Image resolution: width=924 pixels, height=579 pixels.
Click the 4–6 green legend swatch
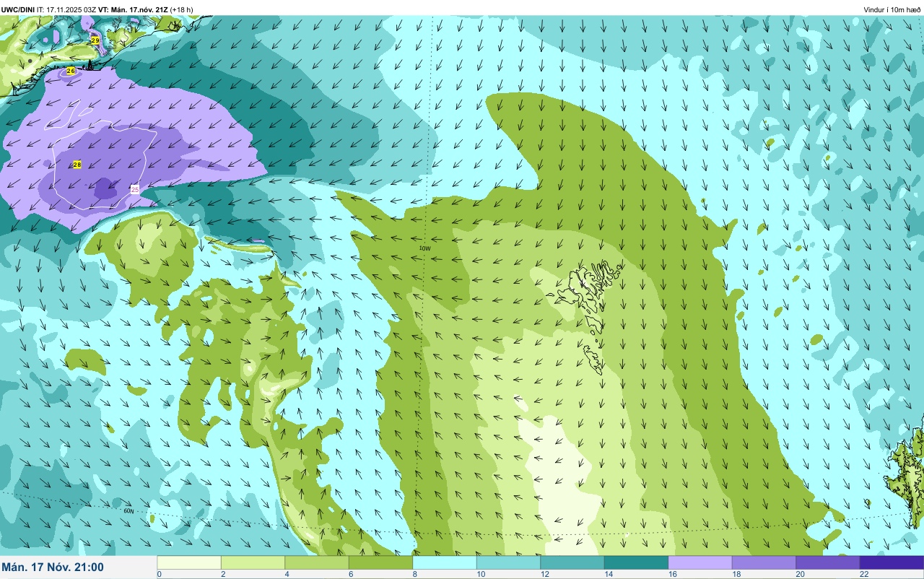pyautogui.click(x=317, y=562)
